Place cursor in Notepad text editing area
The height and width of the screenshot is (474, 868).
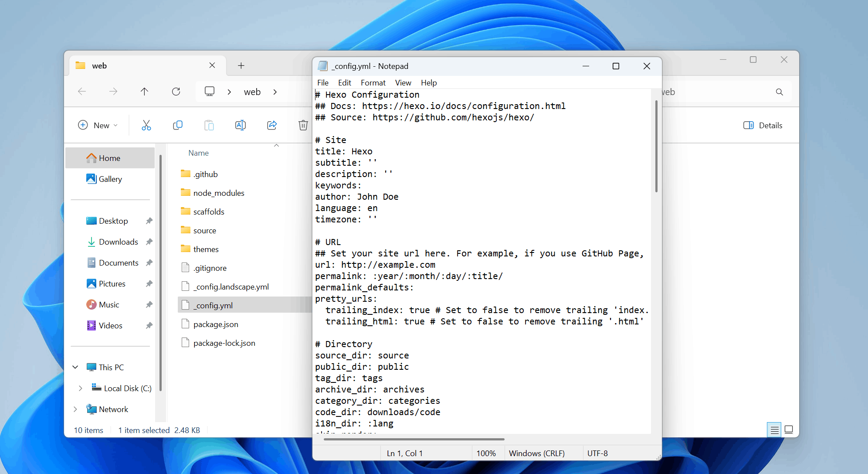pos(483,262)
